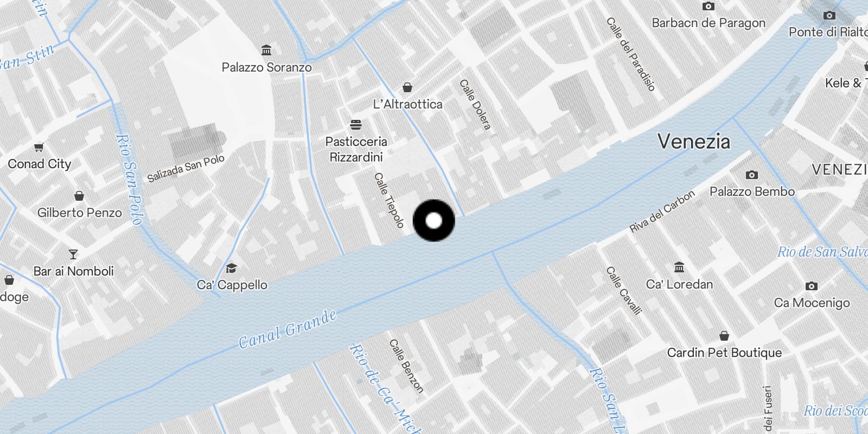The height and width of the screenshot is (434, 868).
Task: Select the Canal Grande water label
Action: tap(288, 329)
